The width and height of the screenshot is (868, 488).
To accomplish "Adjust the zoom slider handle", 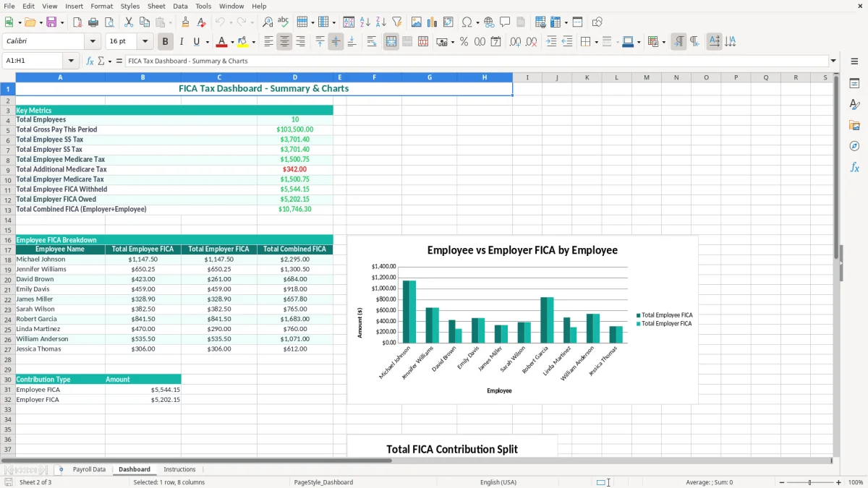I will pyautogui.click(x=809, y=482).
